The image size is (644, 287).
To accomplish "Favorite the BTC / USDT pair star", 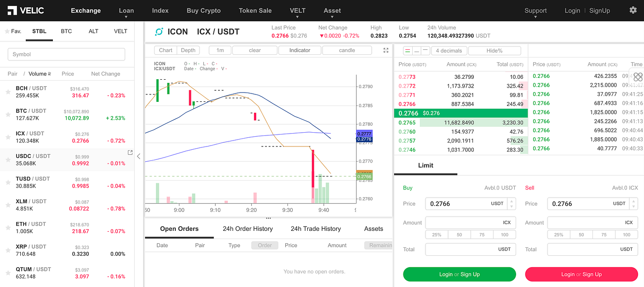I will coord(8,115).
